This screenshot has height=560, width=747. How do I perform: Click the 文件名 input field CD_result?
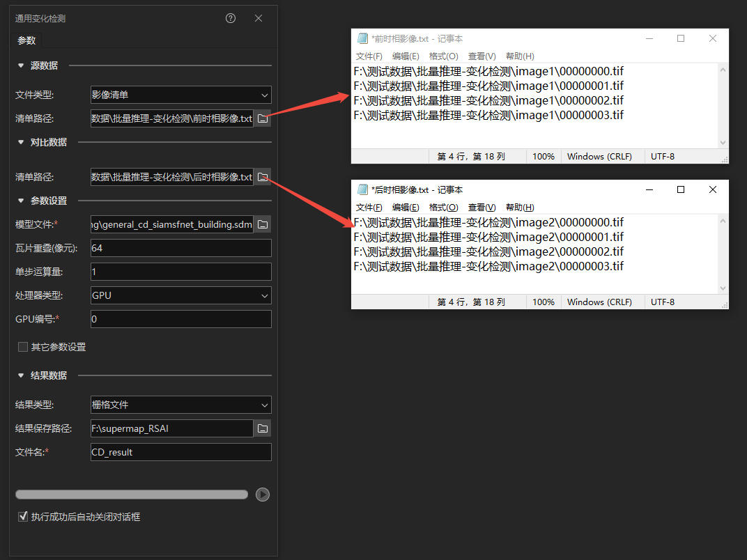click(180, 452)
